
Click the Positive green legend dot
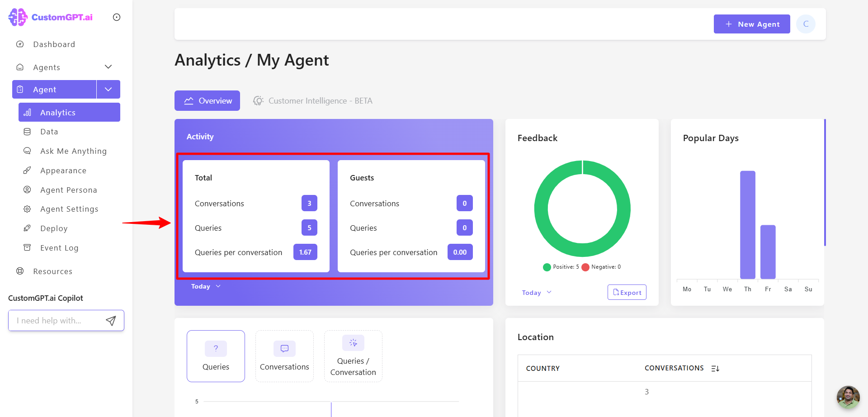point(547,267)
